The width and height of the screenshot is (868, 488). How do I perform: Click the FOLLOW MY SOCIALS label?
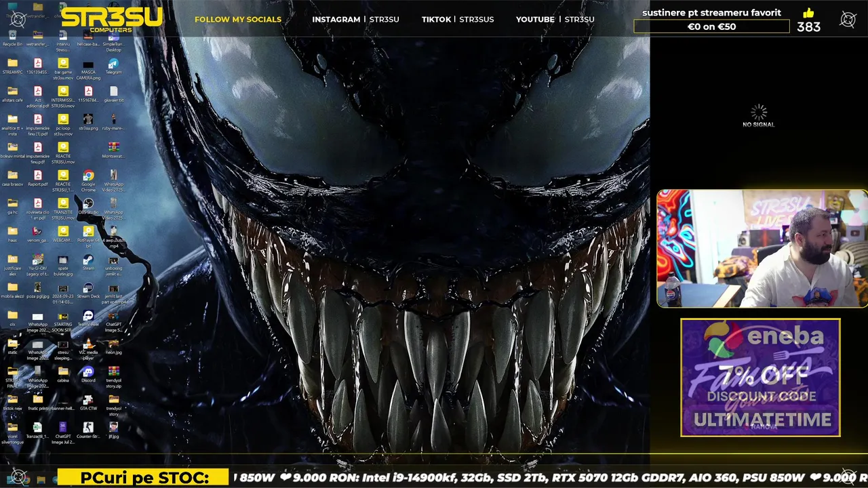[238, 19]
